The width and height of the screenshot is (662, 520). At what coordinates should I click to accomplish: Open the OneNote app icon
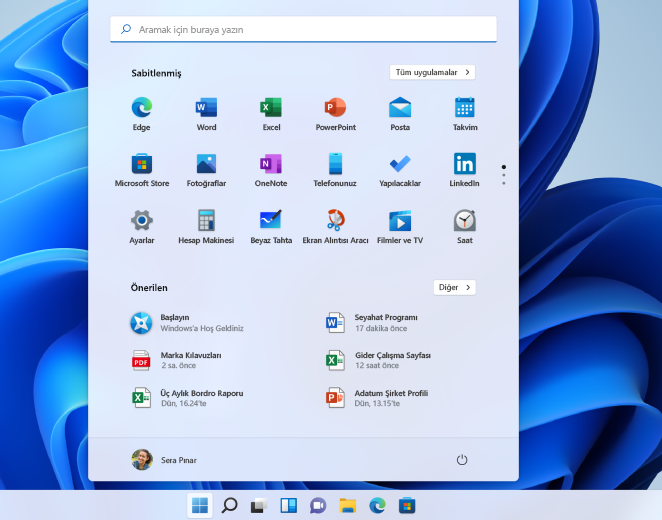tap(271, 164)
